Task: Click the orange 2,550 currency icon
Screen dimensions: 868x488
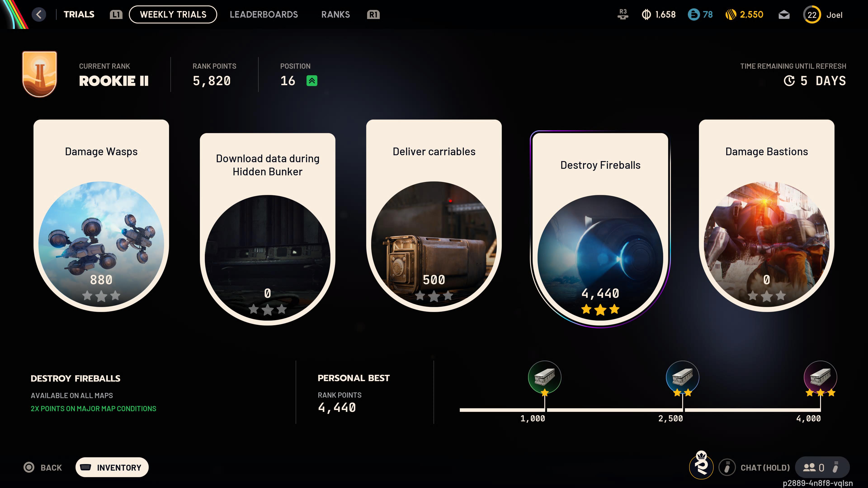Action: click(731, 14)
